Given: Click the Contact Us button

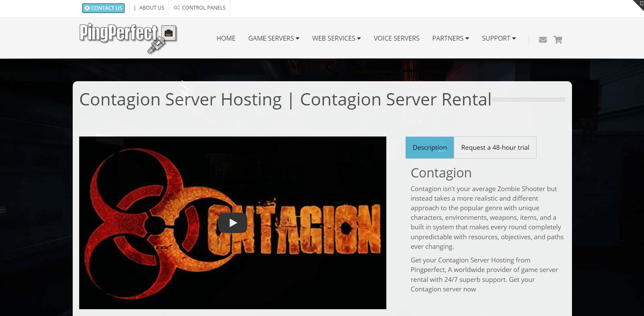Looking at the screenshot, I should click(103, 8).
